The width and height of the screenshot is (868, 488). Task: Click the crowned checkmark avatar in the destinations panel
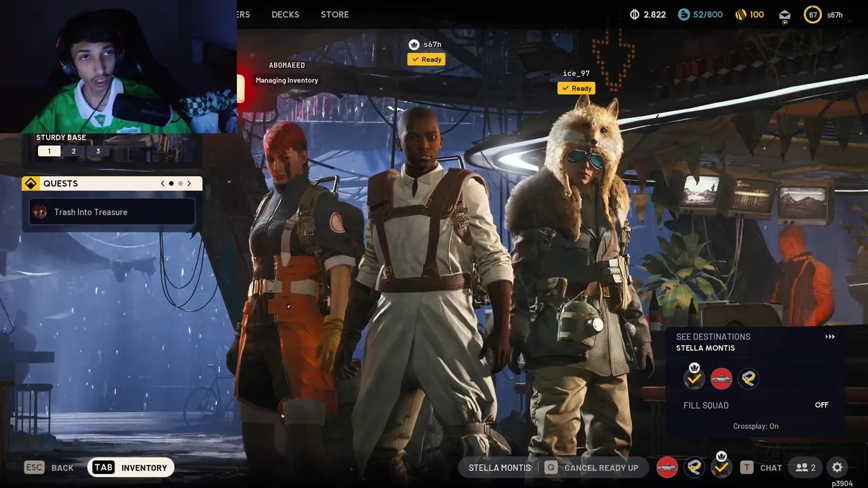pos(694,378)
